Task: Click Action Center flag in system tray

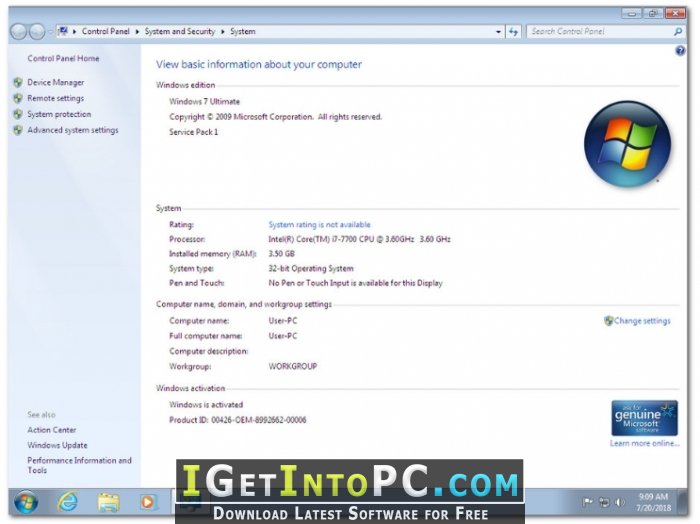Action: (588, 502)
